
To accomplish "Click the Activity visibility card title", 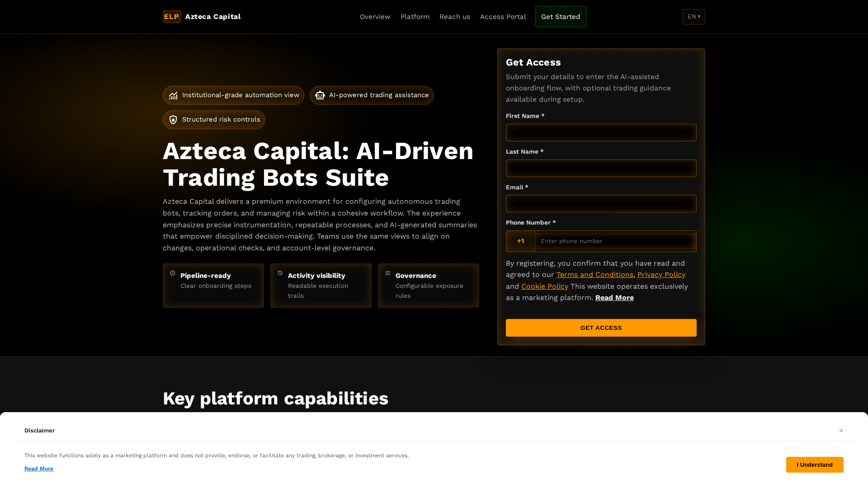I will click(x=316, y=276).
